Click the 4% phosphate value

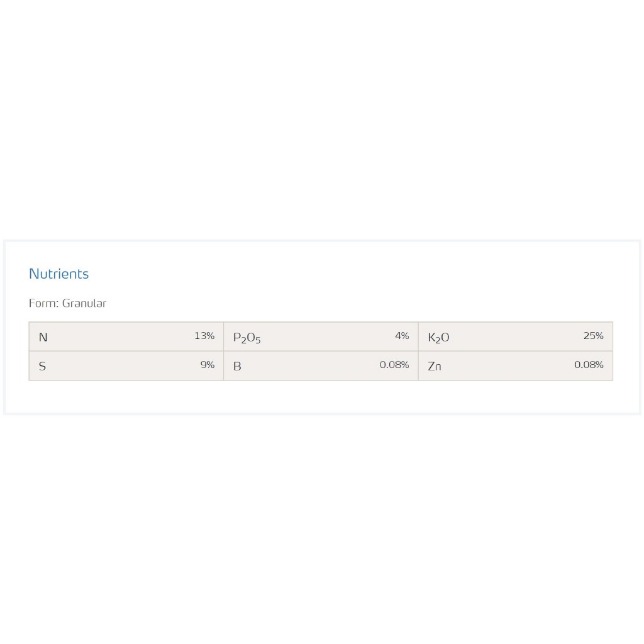pyautogui.click(x=402, y=336)
